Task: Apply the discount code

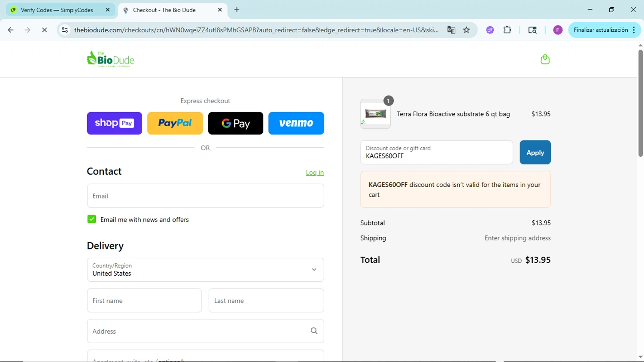Action: tap(535, 152)
